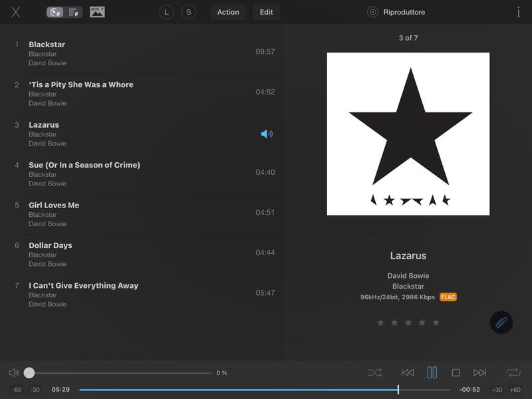Click the auto artwork image icon
This screenshot has width=532, height=399.
[97, 12]
